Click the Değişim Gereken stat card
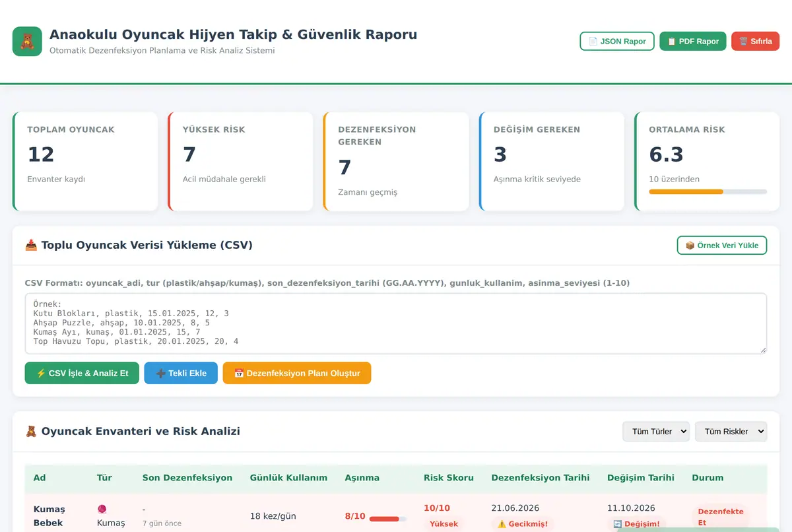The image size is (792, 532). pyautogui.click(x=551, y=161)
